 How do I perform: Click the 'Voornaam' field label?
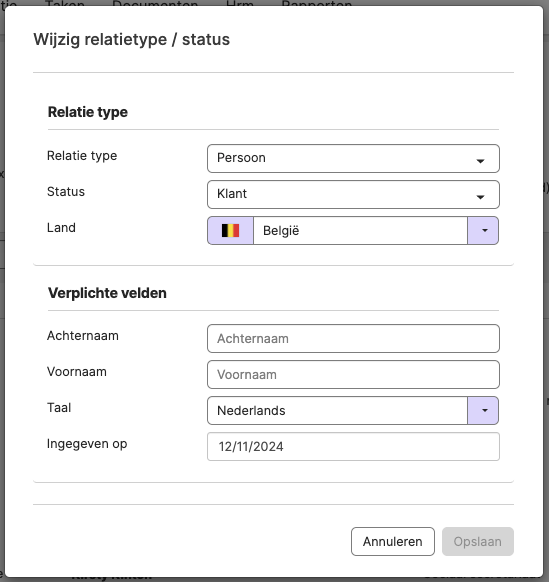point(77,372)
